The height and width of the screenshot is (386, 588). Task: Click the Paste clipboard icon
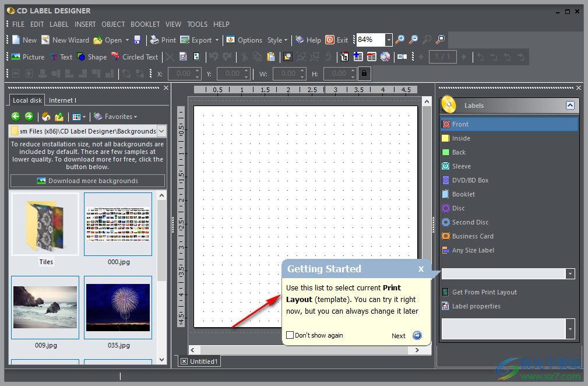271,57
